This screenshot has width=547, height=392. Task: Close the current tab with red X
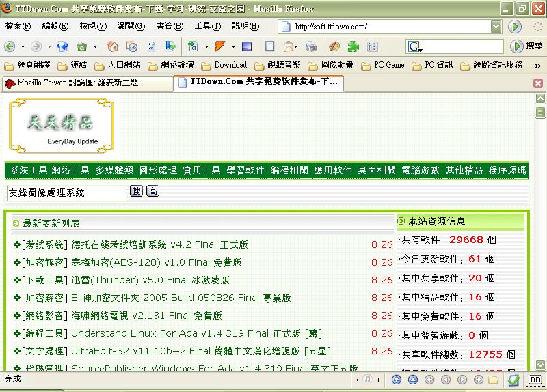[538, 83]
